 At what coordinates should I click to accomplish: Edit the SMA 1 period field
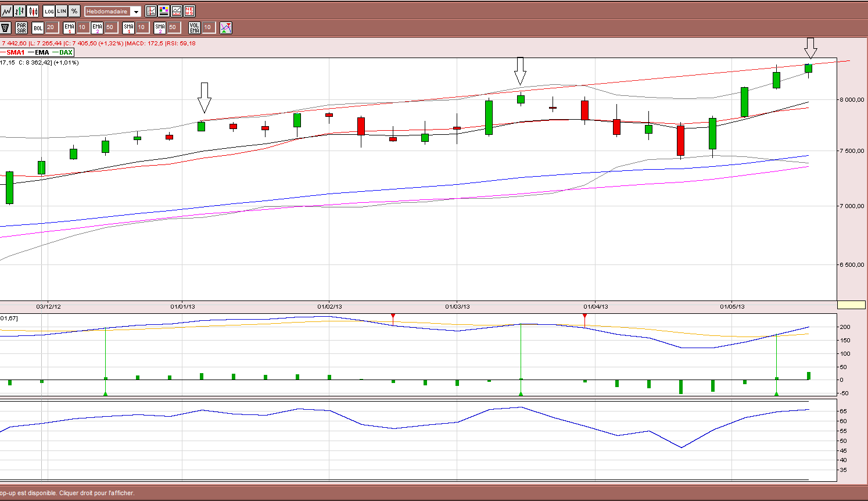(x=142, y=27)
